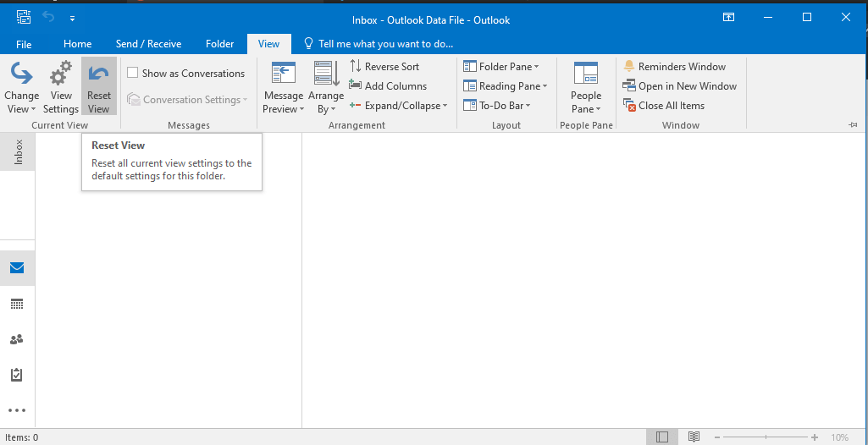Click Close All Items

click(x=664, y=106)
